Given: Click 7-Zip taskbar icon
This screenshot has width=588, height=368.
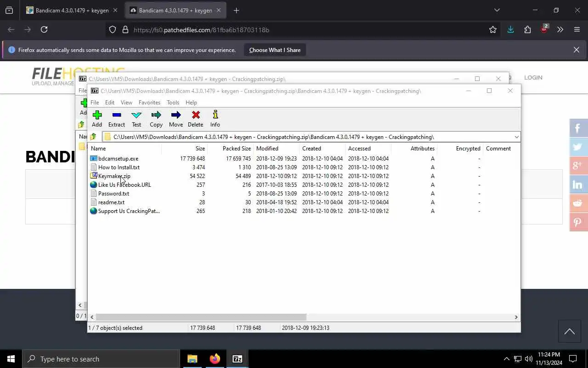Looking at the screenshot, I should pyautogui.click(x=237, y=359).
